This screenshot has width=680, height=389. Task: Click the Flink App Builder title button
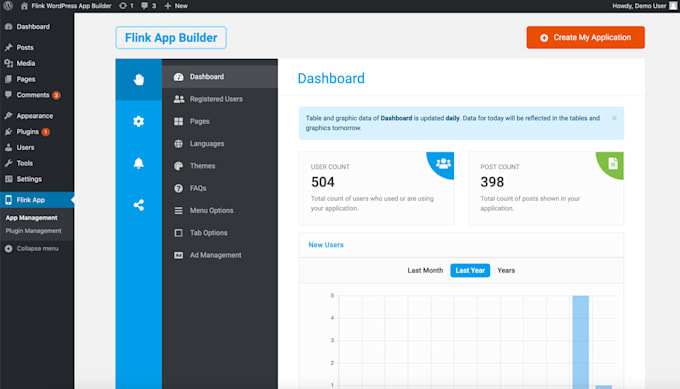point(171,38)
